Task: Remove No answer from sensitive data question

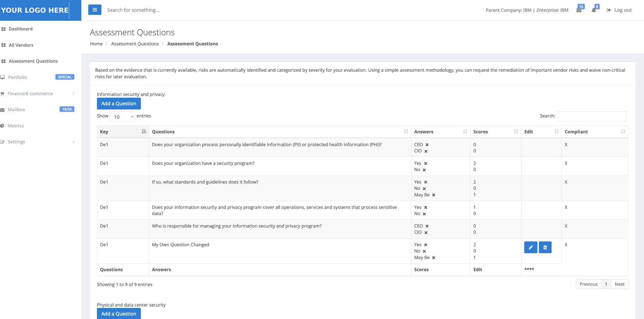Action: (424, 214)
